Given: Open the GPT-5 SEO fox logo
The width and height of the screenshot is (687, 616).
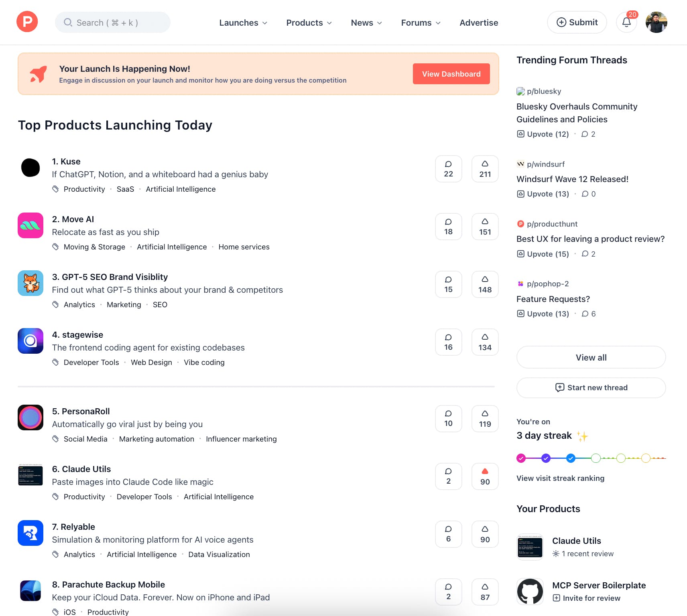Looking at the screenshot, I should (30, 283).
